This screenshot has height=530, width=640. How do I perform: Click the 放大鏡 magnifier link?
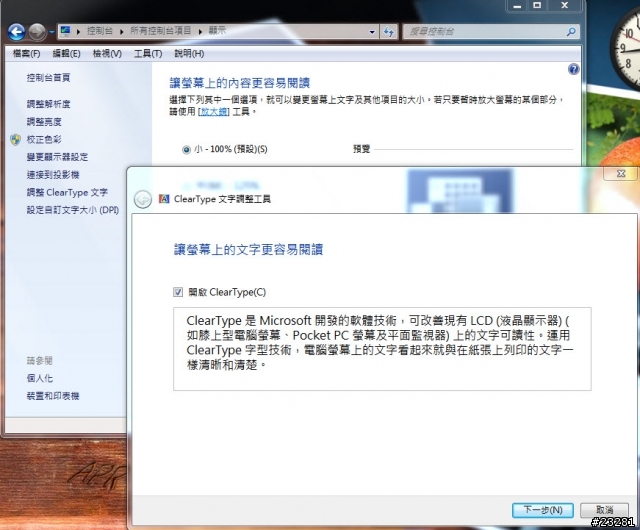(213, 111)
